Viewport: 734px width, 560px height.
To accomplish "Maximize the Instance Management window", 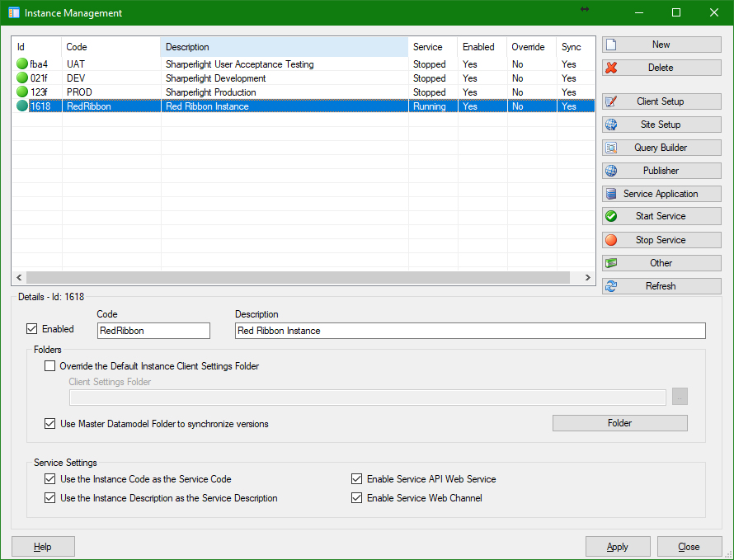I will click(x=676, y=12).
